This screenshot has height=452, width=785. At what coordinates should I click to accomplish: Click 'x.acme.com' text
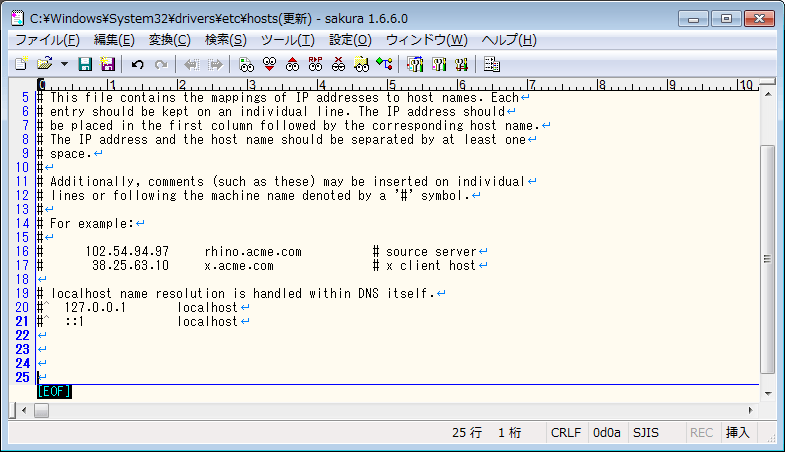tap(239, 265)
